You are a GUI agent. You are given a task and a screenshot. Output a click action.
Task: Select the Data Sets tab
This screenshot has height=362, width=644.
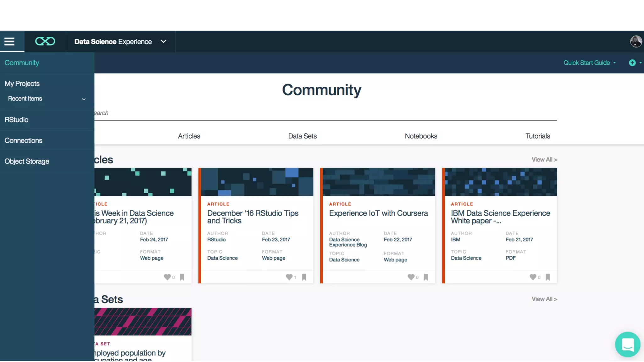[302, 136]
